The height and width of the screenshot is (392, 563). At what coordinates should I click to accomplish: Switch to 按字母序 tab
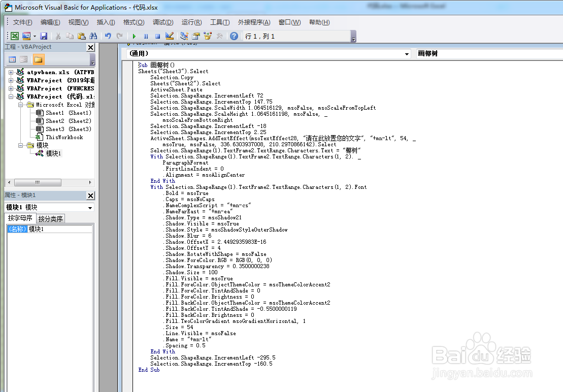point(20,218)
